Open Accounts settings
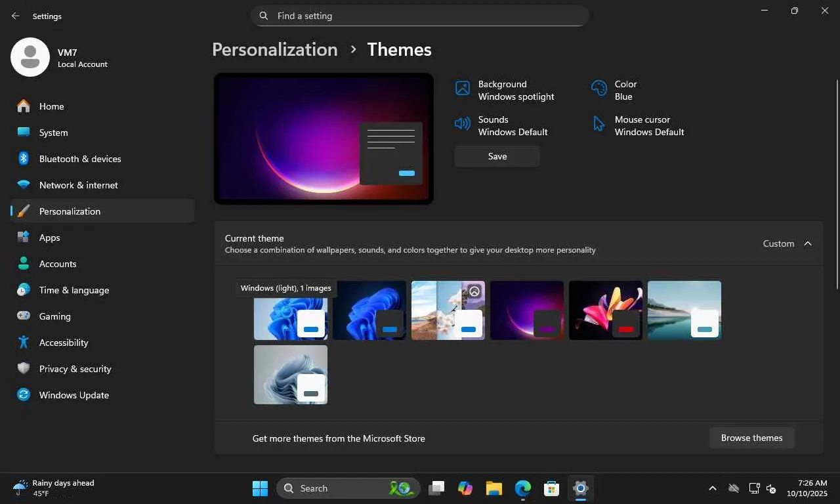 (102, 264)
